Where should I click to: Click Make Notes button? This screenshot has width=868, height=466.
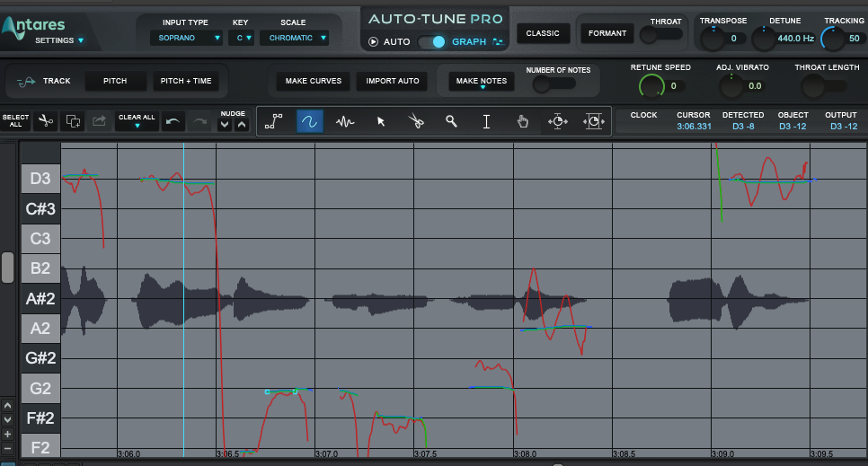click(482, 81)
